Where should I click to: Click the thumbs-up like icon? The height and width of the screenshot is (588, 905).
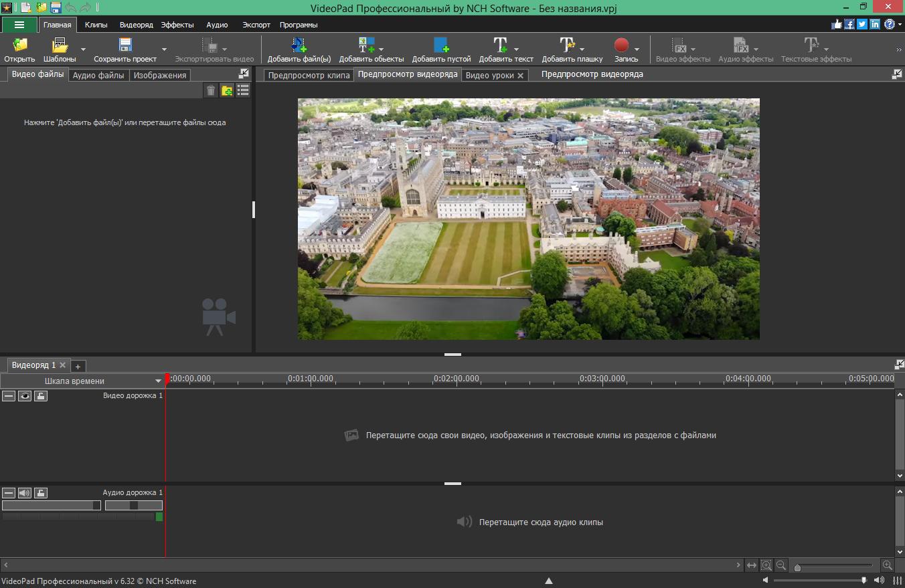[x=837, y=24]
